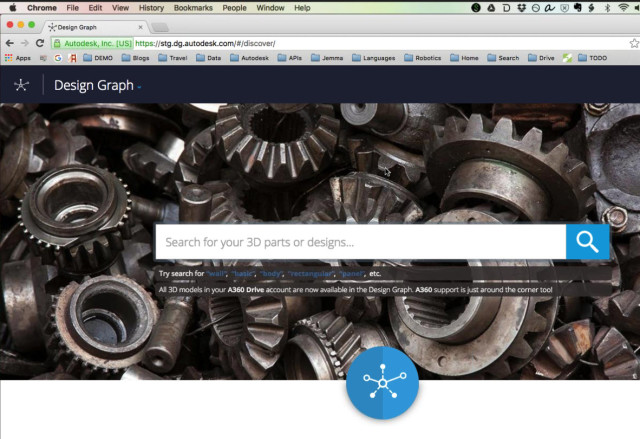Viewport: 640px width, 439px height.
Task: Open the Search bookmarks folder
Action: tap(503, 58)
